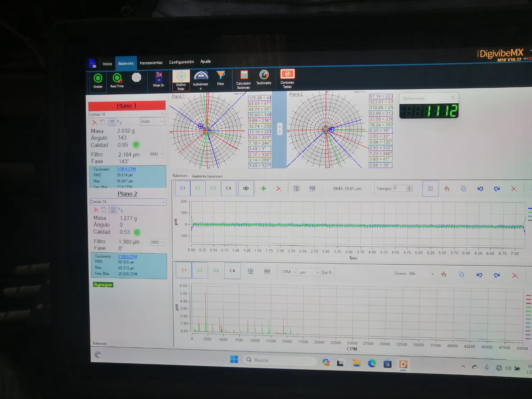Copy the time waveform chart

pos(463,189)
